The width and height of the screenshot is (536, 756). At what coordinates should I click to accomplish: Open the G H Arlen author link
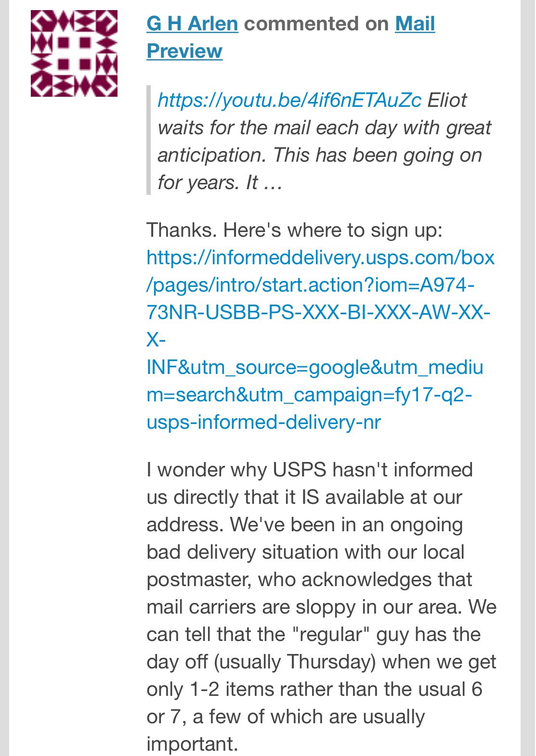[192, 24]
